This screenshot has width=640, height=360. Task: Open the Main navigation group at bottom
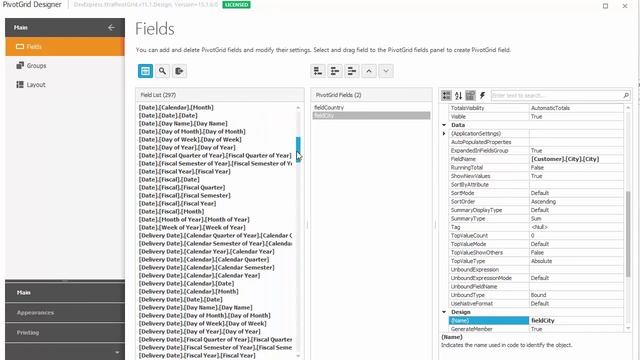[65, 293]
